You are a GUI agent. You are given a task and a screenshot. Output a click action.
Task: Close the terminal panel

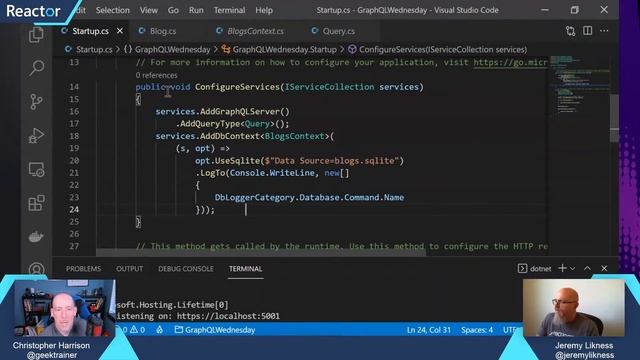click(604, 269)
